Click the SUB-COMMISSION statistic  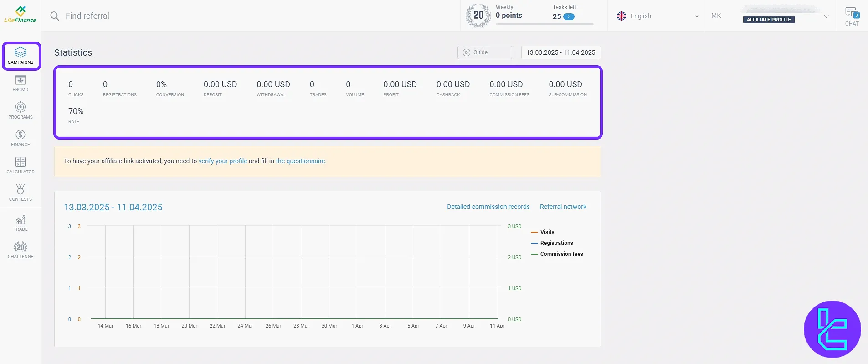tap(568, 88)
